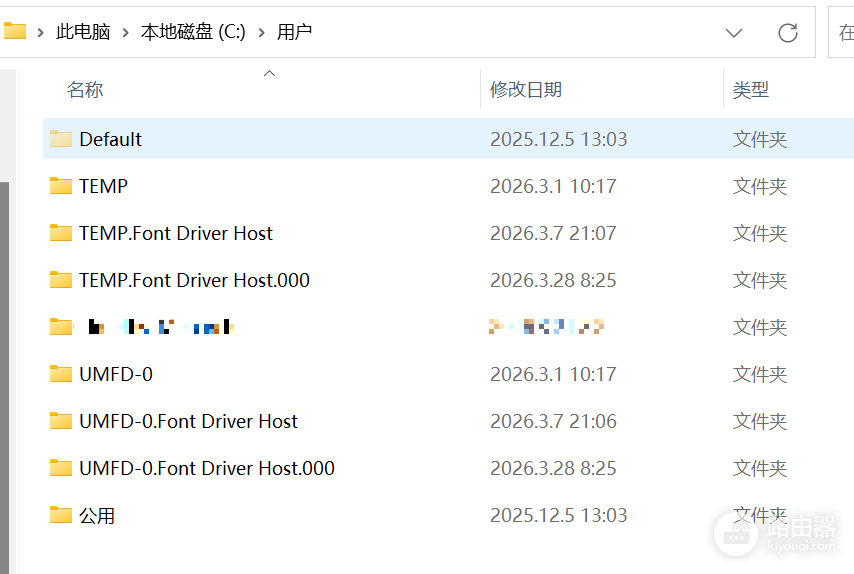Click the Default folder name
The width and height of the screenshot is (854, 574).
pyautogui.click(x=111, y=139)
